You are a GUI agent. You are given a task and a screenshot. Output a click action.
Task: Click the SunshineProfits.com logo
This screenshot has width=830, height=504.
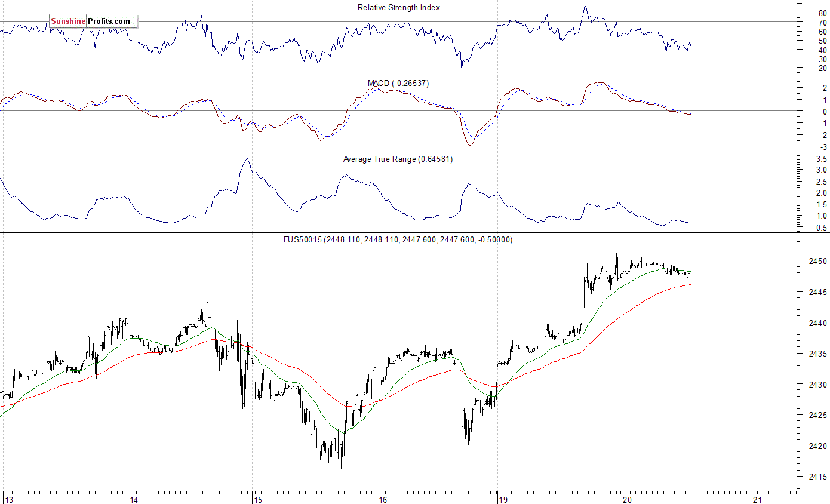click(x=93, y=21)
